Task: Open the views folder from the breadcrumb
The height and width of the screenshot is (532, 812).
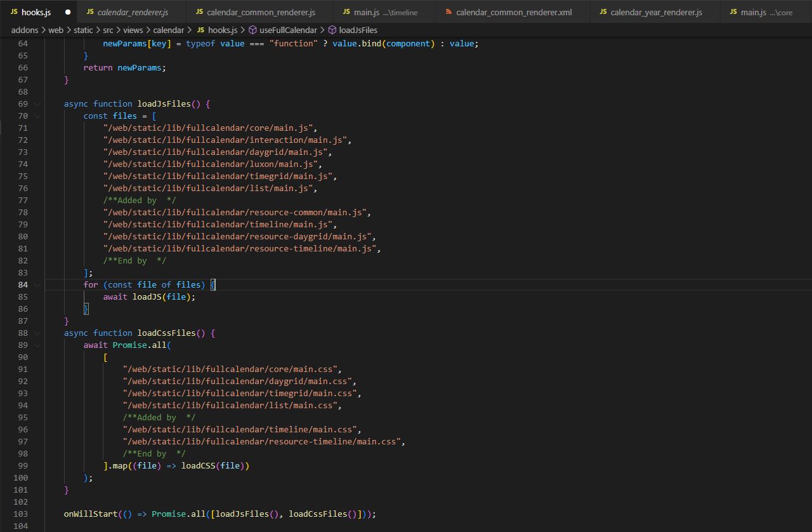Action: (133, 29)
